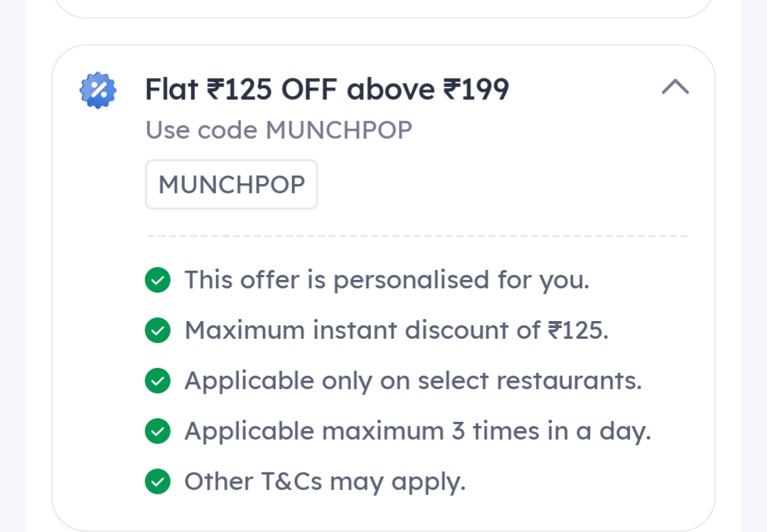The image size is (767, 532).
Task: Click the blue discount badge icon
Action: [x=97, y=90]
